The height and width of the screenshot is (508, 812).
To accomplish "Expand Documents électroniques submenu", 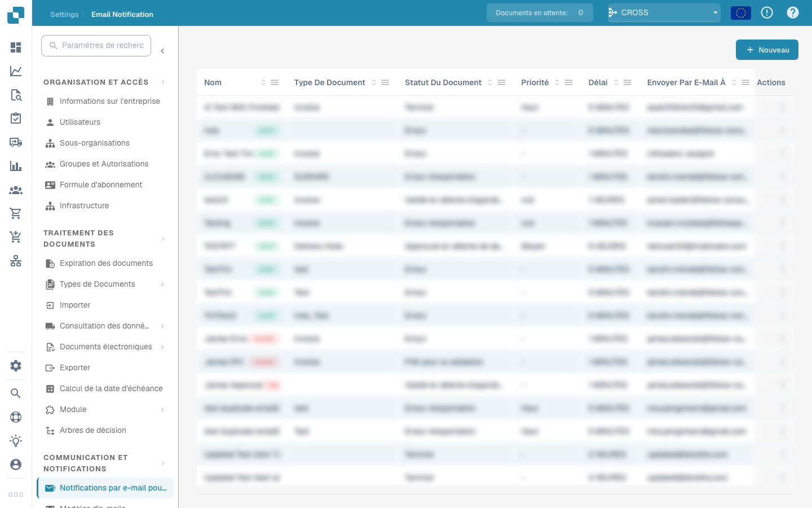I will (162, 347).
